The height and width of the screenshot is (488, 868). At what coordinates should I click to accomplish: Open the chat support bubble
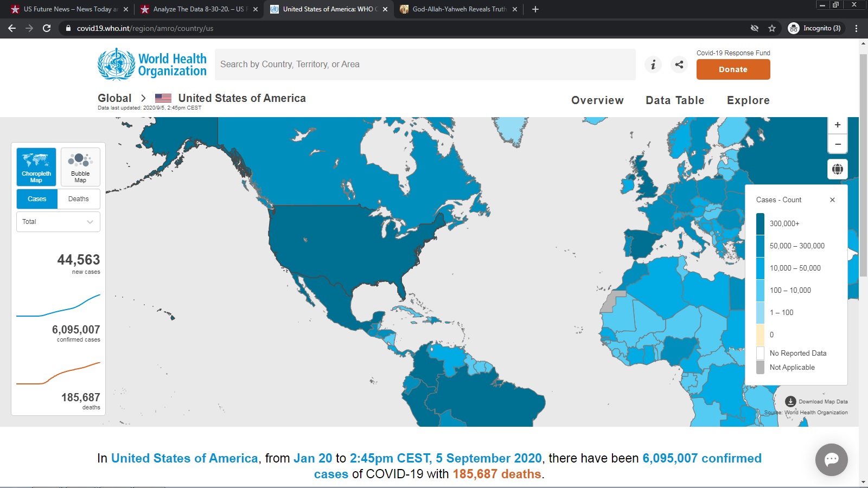[x=831, y=460]
